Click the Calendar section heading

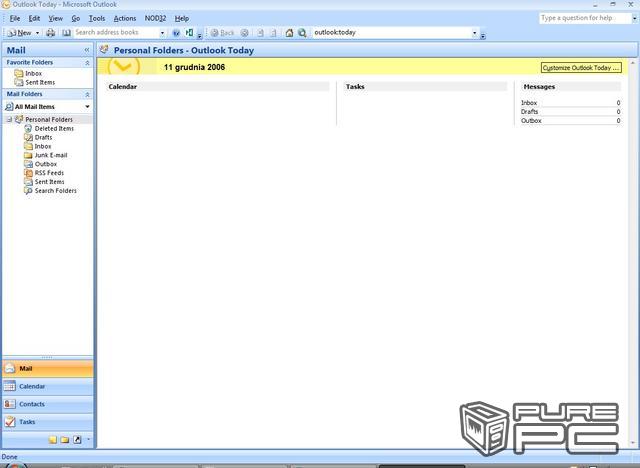(x=122, y=87)
